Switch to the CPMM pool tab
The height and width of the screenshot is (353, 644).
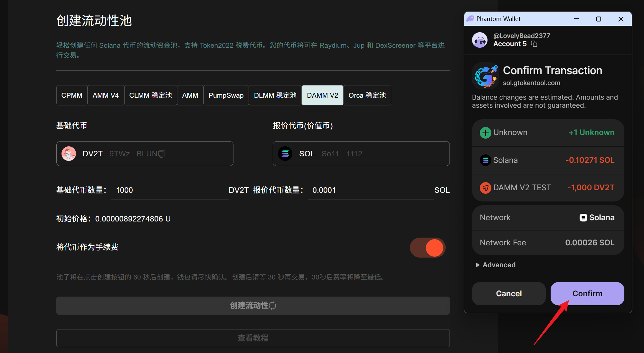(72, 95)
